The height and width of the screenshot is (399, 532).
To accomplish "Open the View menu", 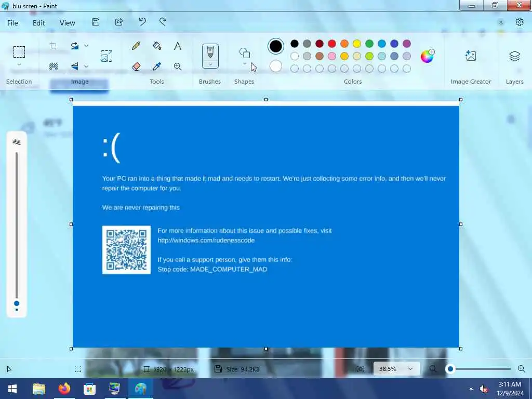I will pyautogui.click(x=67, y=23).
